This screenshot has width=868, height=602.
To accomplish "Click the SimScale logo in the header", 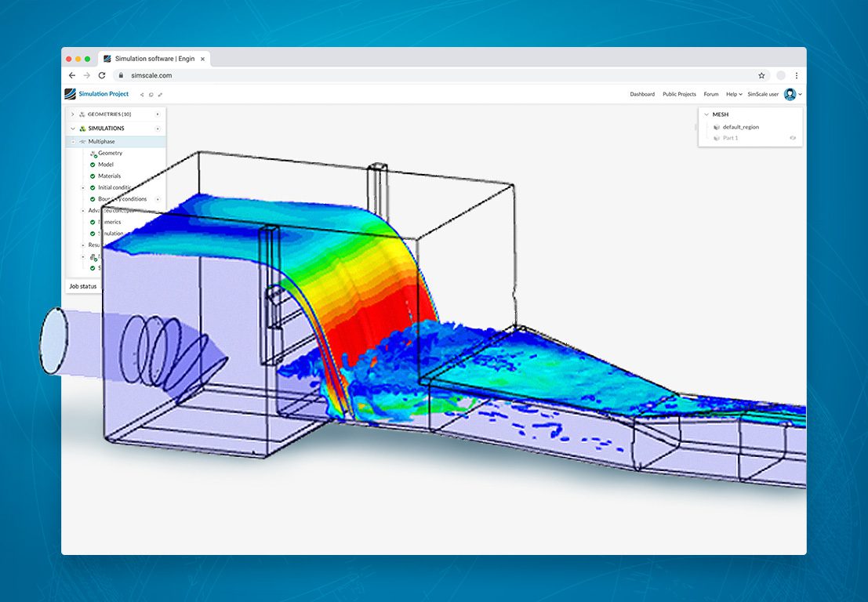I will (x=69, y=94).
